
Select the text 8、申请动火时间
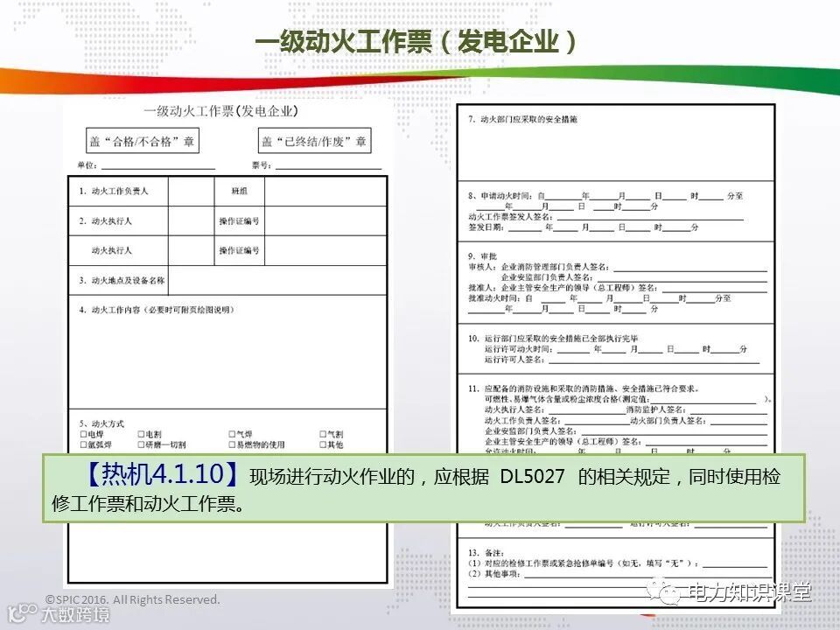[499, 196]
